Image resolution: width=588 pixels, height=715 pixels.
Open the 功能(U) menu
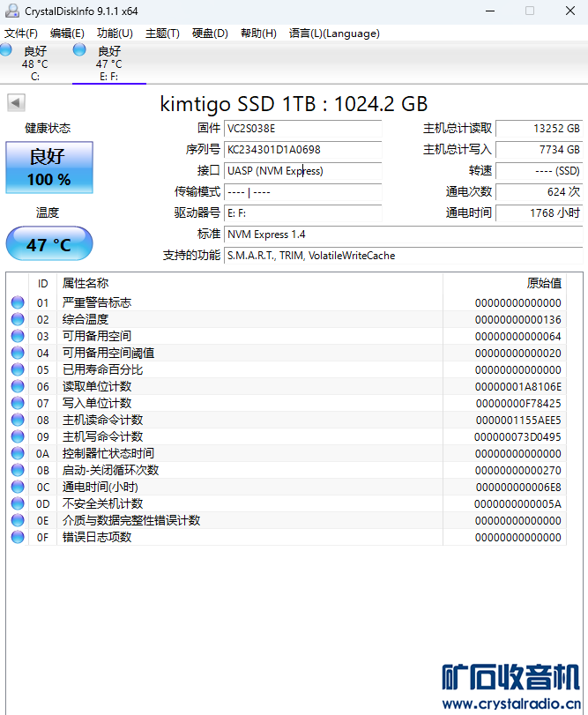(115, 34)
